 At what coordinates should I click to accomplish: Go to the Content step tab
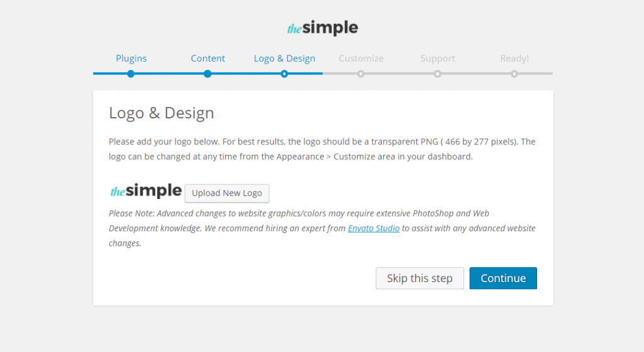pyautogui.click(x=208, y=59)
